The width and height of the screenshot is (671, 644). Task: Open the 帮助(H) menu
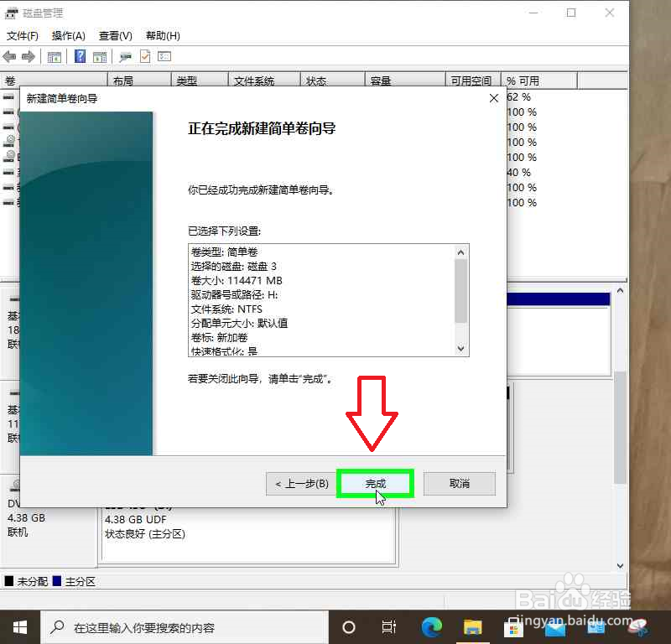point(163,36)
